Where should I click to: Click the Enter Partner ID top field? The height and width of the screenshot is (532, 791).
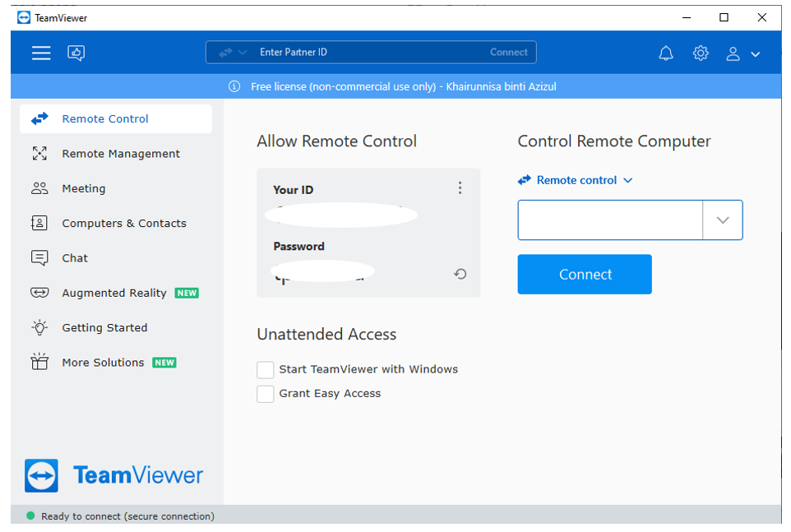(371, 53)
